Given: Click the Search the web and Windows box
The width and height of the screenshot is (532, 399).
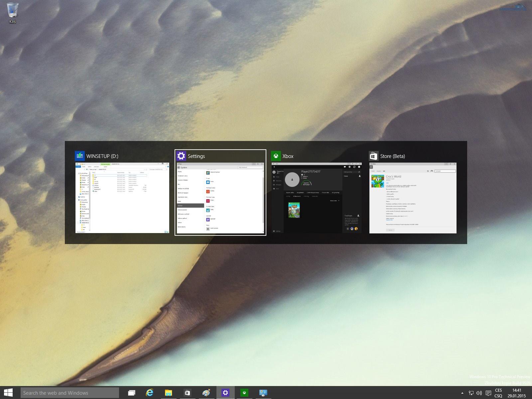Looking at the screenshot, I should click(x=70, y=393).
